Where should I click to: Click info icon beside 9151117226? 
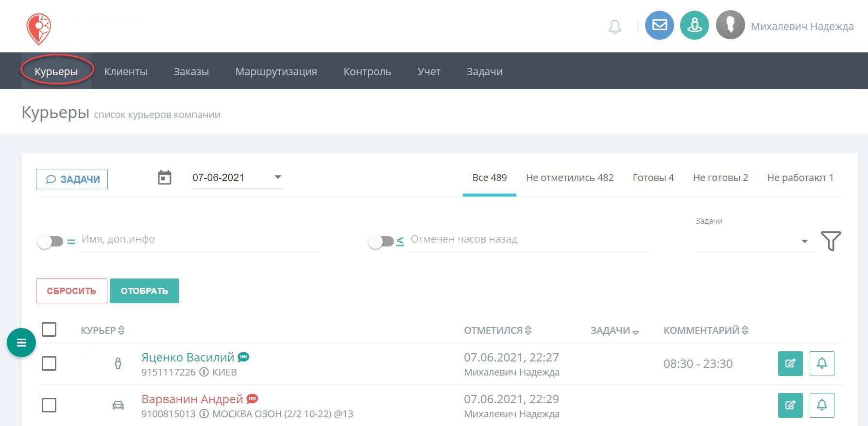[x=204, y=372]
